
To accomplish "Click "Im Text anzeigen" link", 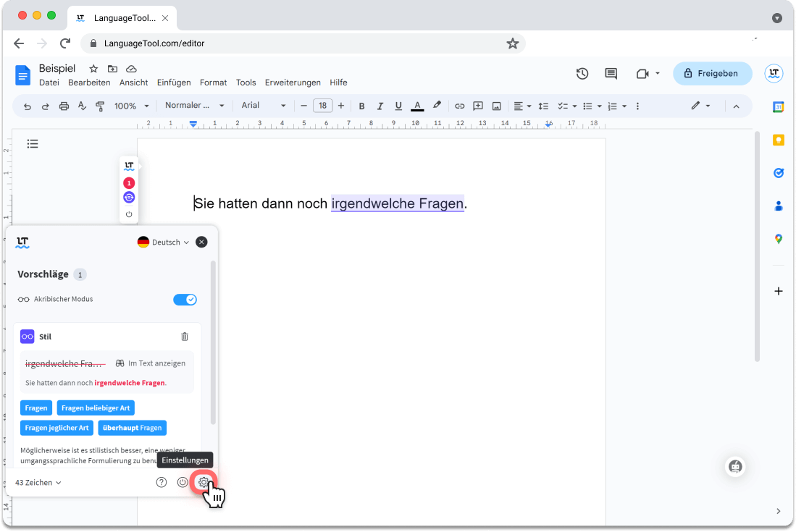I will tap(151, 363).
